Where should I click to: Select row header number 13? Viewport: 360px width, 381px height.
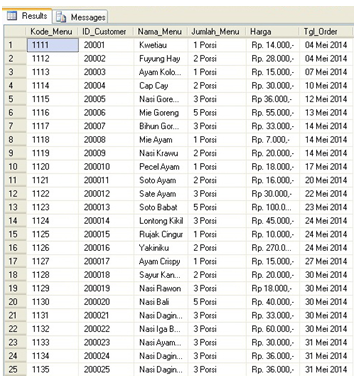15,207
